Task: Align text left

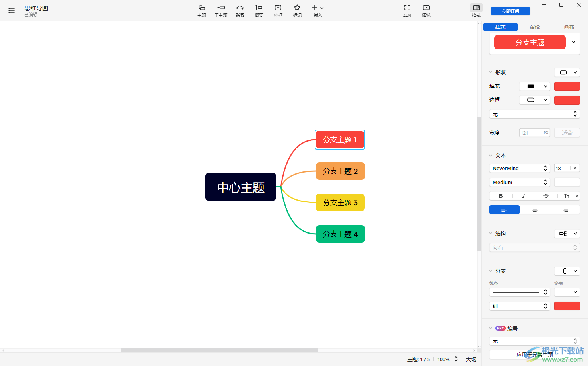Action: coord(505,210)
